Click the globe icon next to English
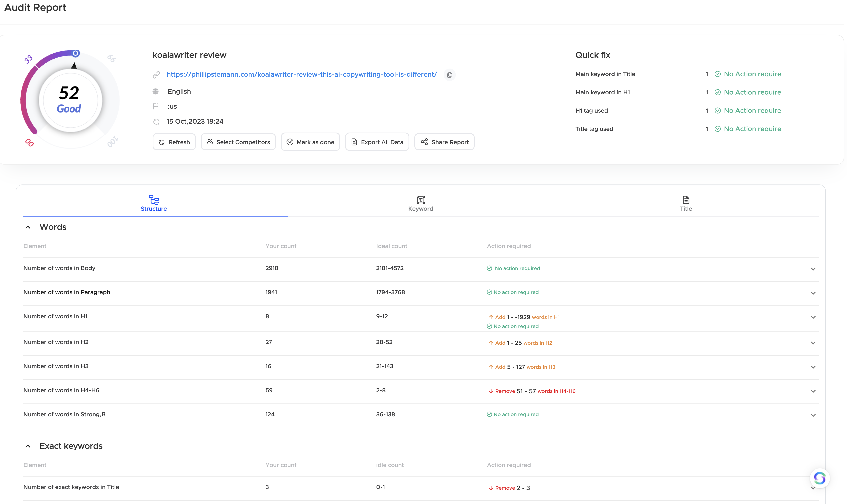 [156, 91]
